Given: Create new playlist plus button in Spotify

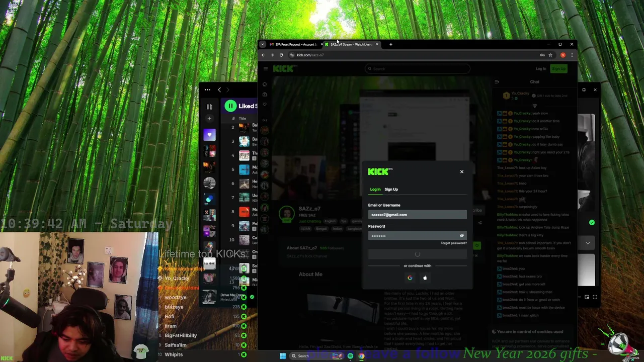Looking at the screenshot, I should 209,119.
